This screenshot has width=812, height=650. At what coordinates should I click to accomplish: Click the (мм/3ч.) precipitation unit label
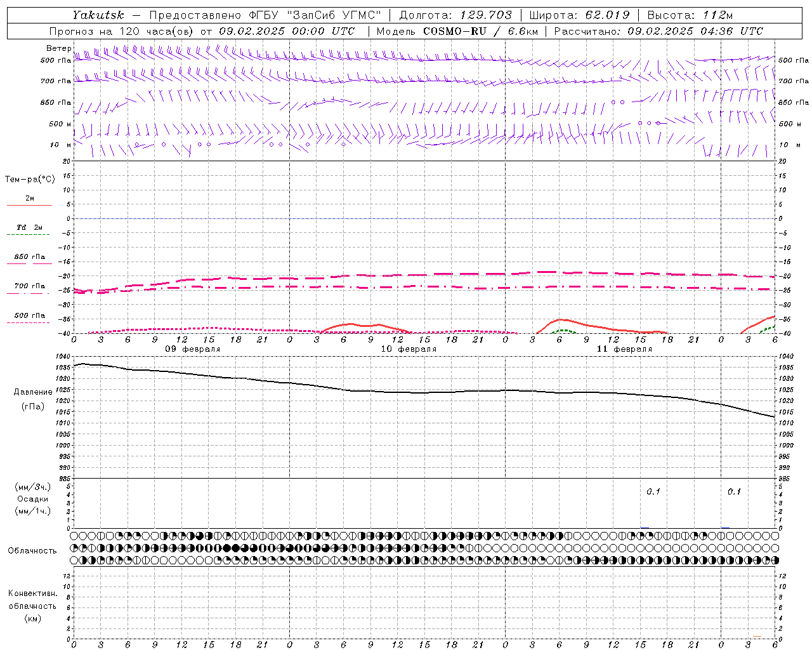coord(33,487)
